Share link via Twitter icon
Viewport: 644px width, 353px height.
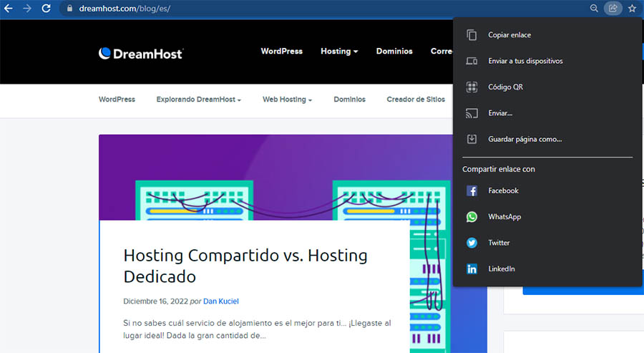(x=472, y=243)
